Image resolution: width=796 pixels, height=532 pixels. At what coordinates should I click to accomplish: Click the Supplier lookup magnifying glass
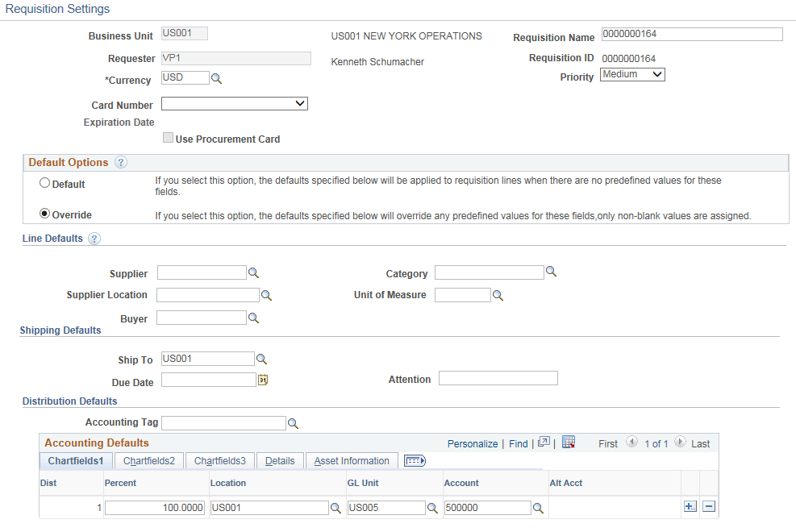pos(254,273)
